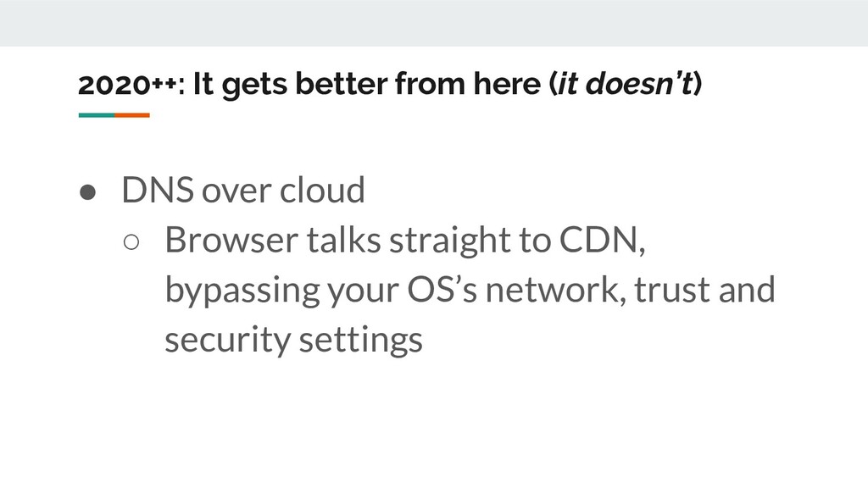Click the word "network," in the sub-bullet

[x=555, y=291]
